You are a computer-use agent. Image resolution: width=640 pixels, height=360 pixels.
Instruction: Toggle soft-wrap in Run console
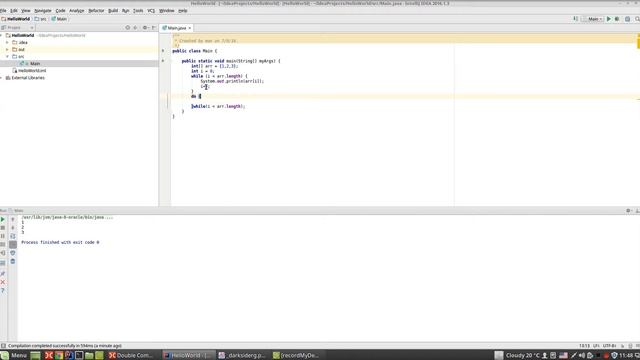tap(13, 236)
